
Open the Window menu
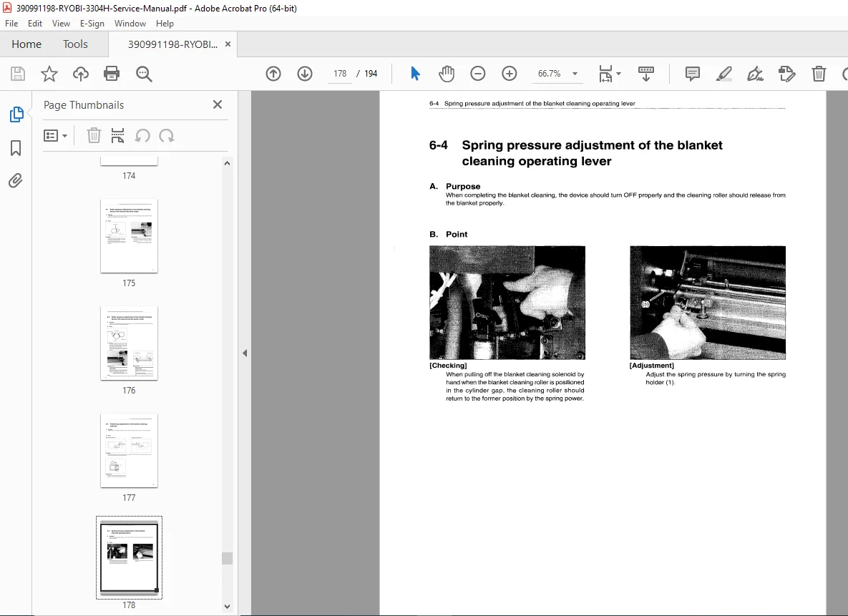130,24
